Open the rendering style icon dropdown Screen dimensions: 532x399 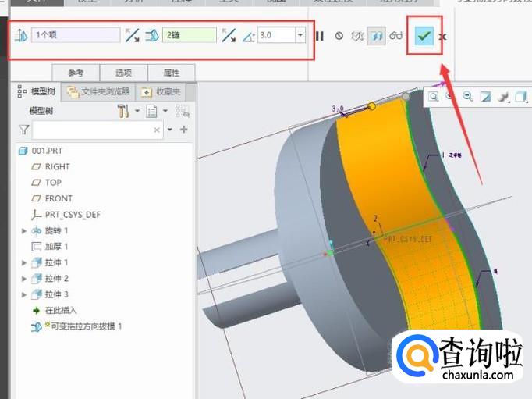[503, 97]
